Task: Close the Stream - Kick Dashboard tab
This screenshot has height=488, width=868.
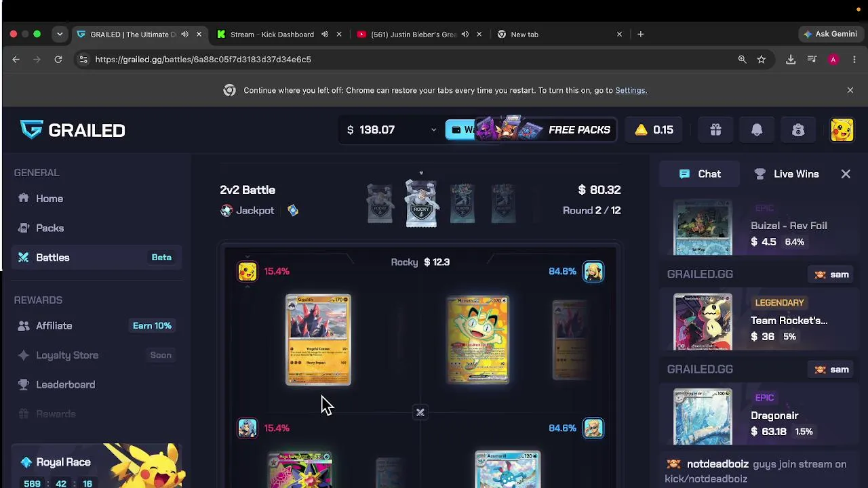Action: pyautogui.click(x=339, y=35)
